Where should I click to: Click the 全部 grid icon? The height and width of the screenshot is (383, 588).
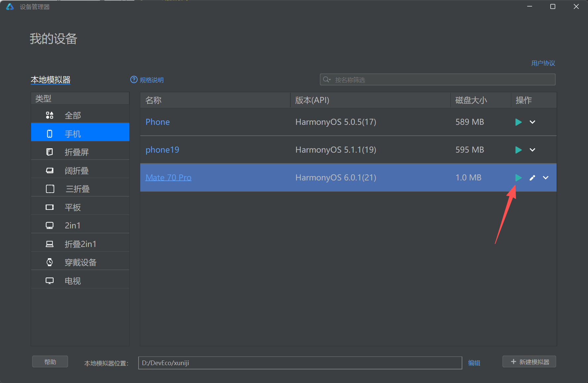50,115
